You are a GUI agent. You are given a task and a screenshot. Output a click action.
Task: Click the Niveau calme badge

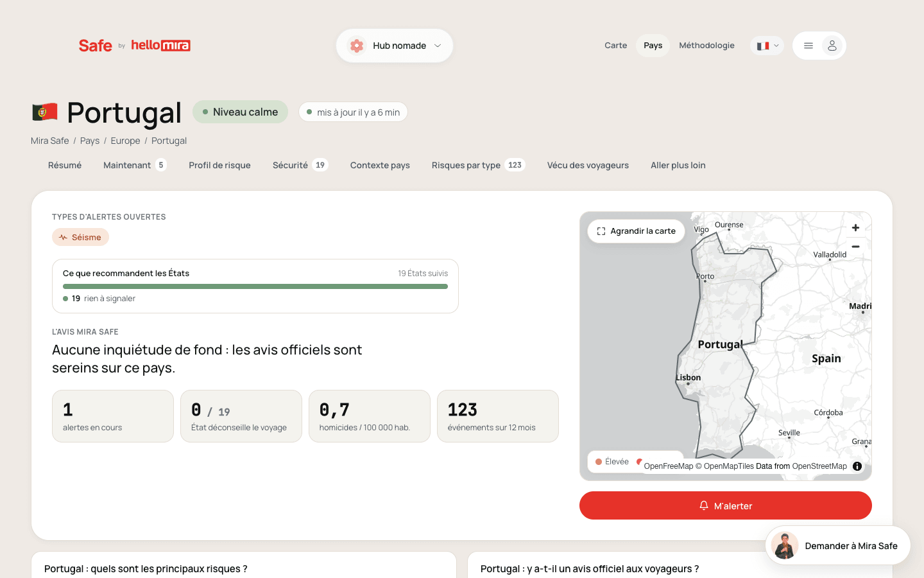240,112
